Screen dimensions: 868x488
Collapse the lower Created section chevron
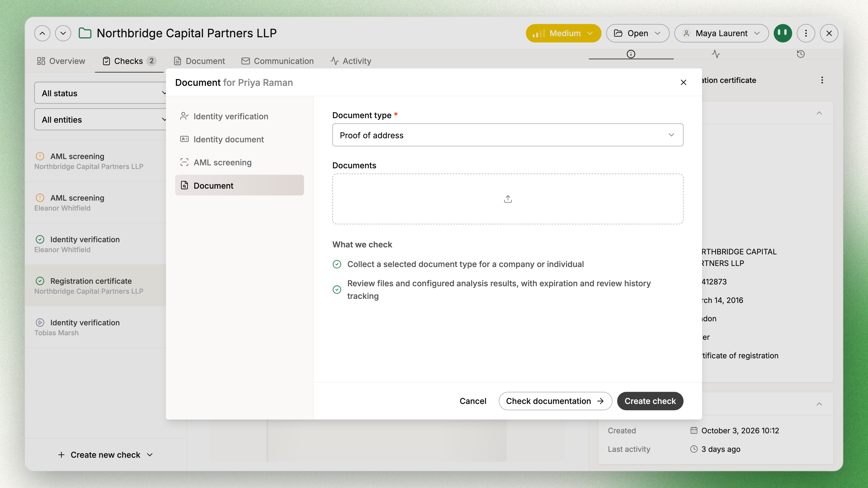[819, 404]
